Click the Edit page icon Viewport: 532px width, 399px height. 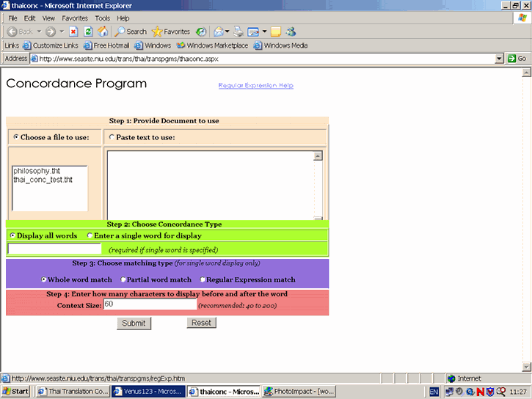pyautogui.click(x=253, y=32)
